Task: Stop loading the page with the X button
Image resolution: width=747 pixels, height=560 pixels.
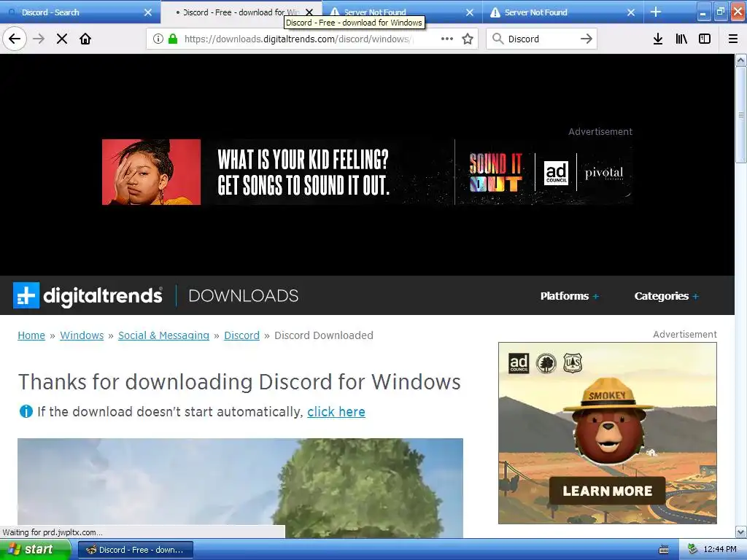Action: [62, 39]
